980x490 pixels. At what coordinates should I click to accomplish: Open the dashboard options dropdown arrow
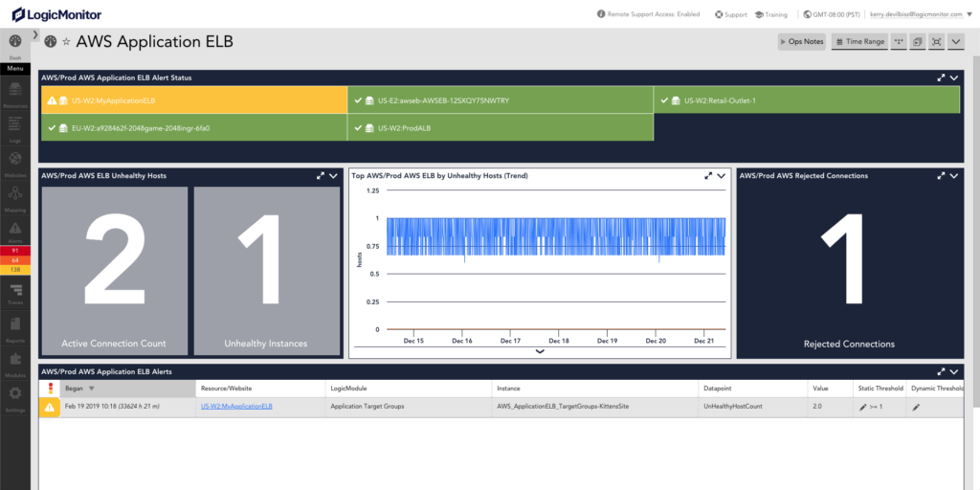click(x=956, y=42)
